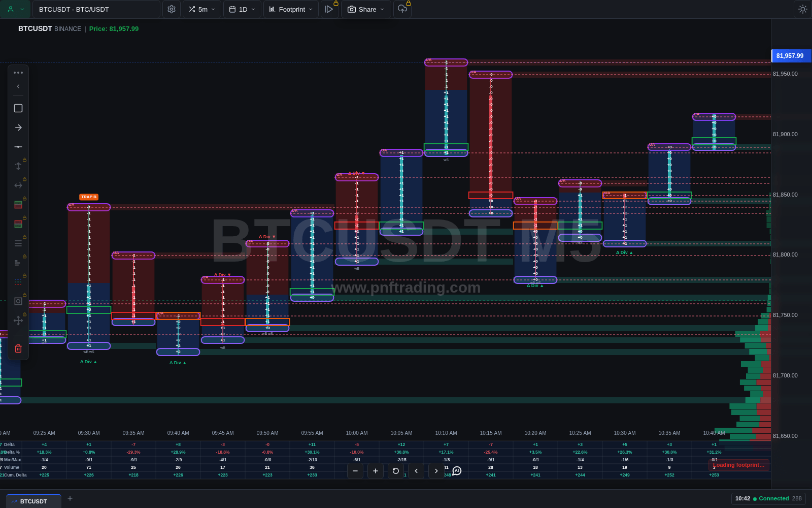This screenshot has height=508, width=812.
Task: Select the locked four-arrow move tool
Action: tap(18, 321)
